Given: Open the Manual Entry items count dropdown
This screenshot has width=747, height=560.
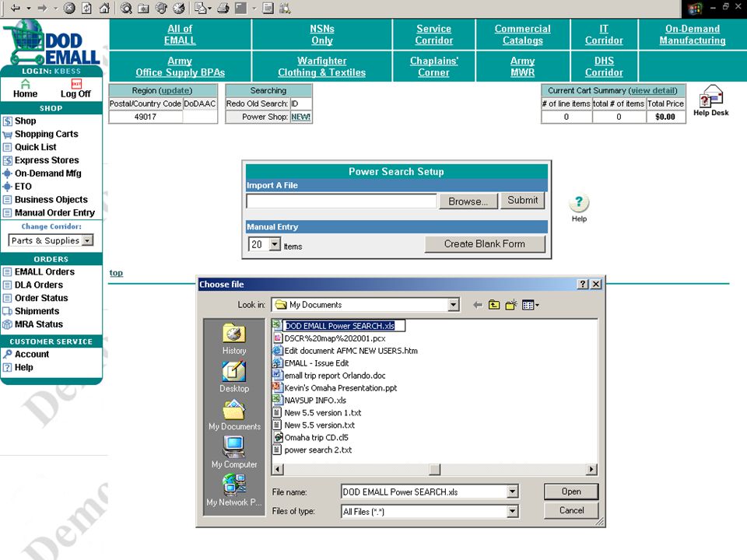Looking at the screenshot, I should (x=275, y=244).
